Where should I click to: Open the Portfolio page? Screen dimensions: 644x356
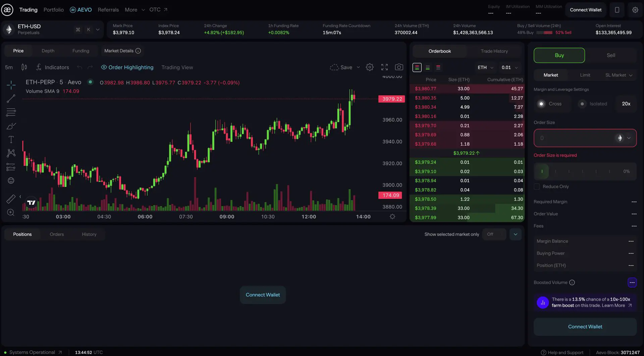[54, 10]
